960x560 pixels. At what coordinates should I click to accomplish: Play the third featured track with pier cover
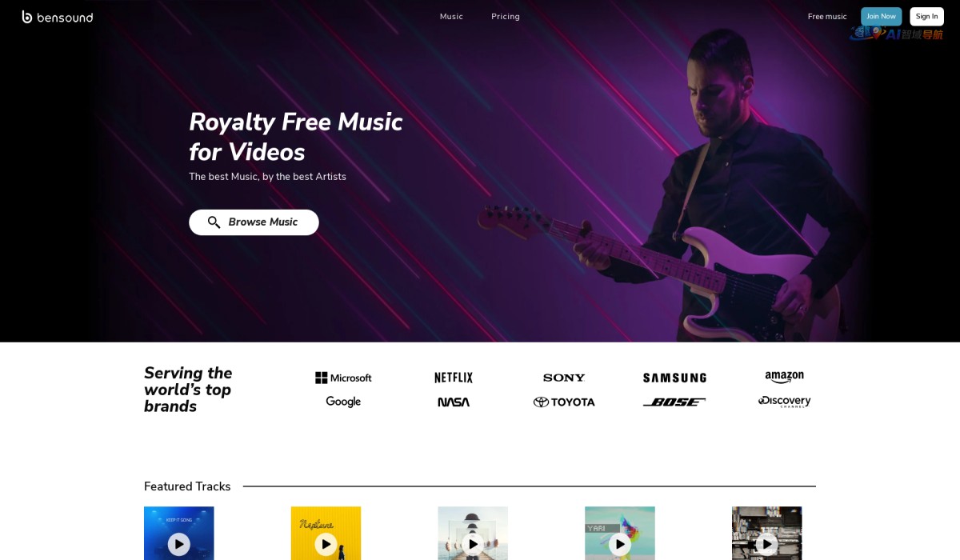(x=473, y=544)
